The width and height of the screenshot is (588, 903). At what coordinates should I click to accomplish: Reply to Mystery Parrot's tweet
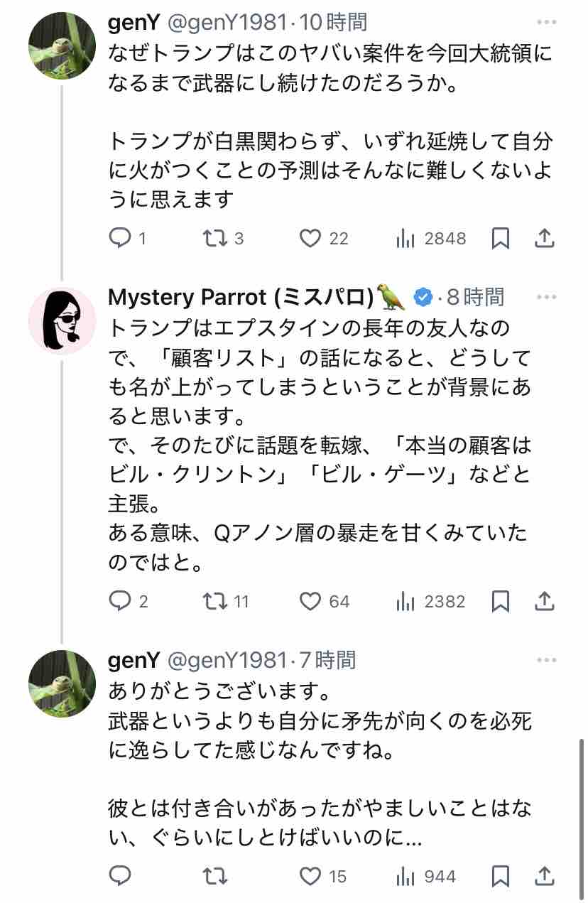[120, 602]
